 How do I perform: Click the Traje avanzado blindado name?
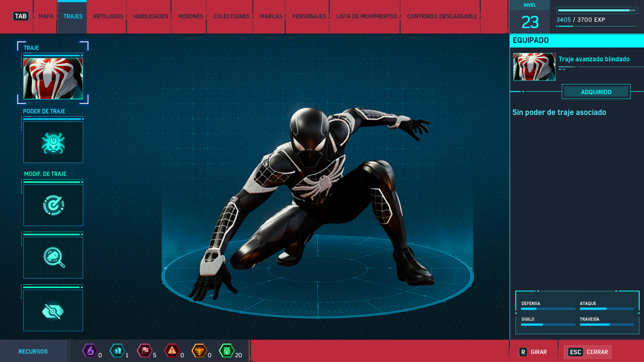(x=594, y=59)
